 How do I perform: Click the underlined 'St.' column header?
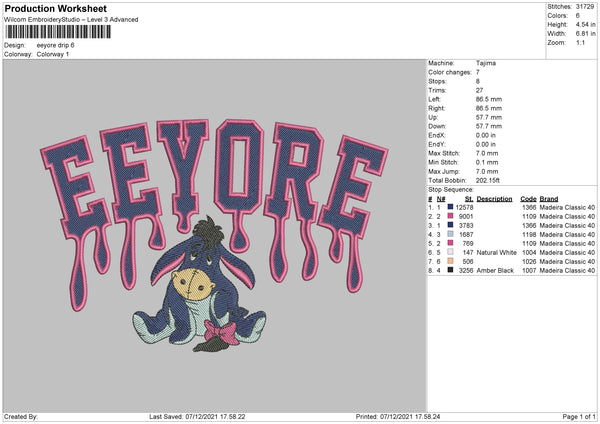[x=469, y=199]
